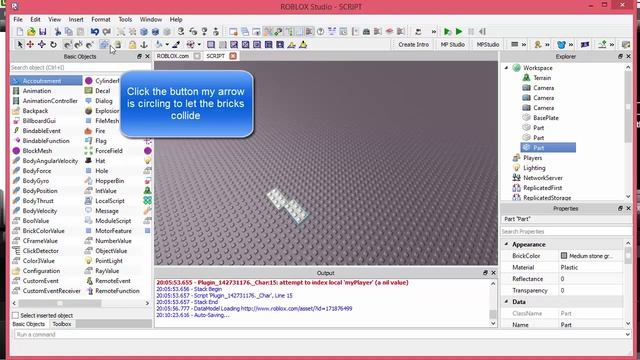This screenshot has height=360, width=640.
Task: Create a new place file
Action: point(19,31)
